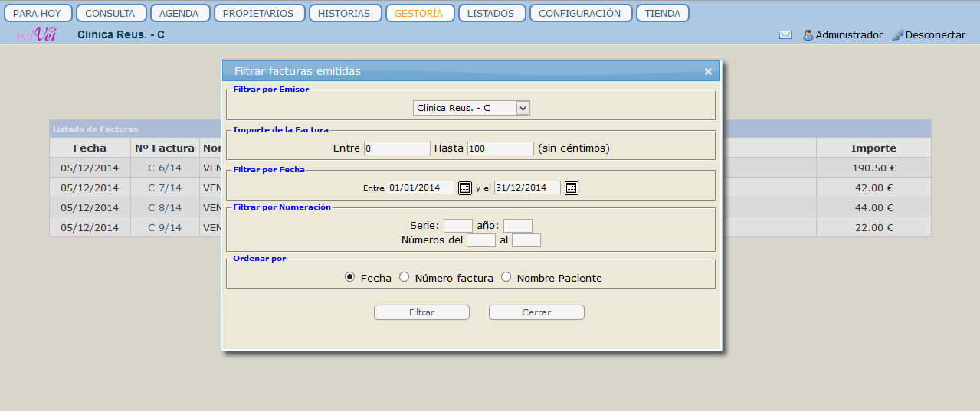The width and height of the screenshot is (980, 411).
Task: Click the Administrador user icon
Action: pyautogui.click(x=808, y=35)
